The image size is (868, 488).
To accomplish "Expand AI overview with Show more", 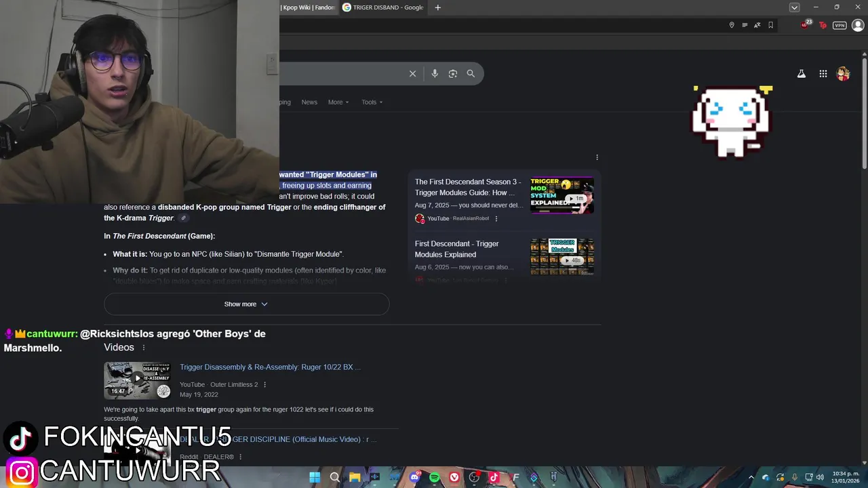I will [x=246, y=304].
